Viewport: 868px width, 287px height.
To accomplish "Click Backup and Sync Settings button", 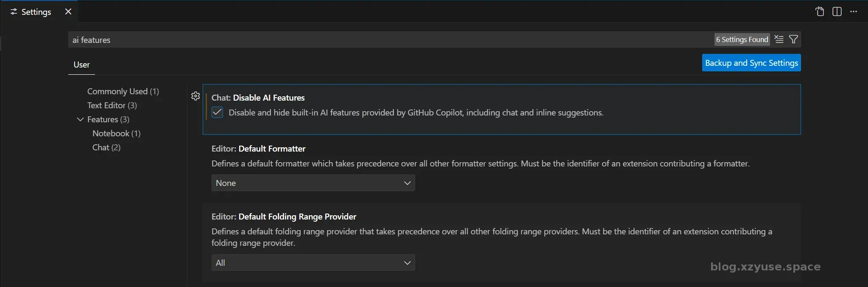I will point(751,63).
